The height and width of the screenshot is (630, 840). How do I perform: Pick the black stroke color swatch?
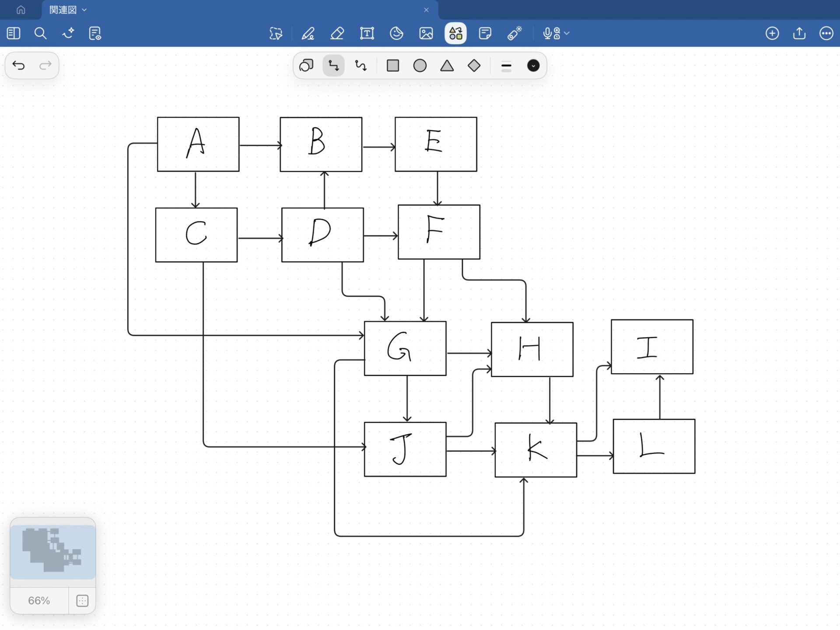pos(533,66)
